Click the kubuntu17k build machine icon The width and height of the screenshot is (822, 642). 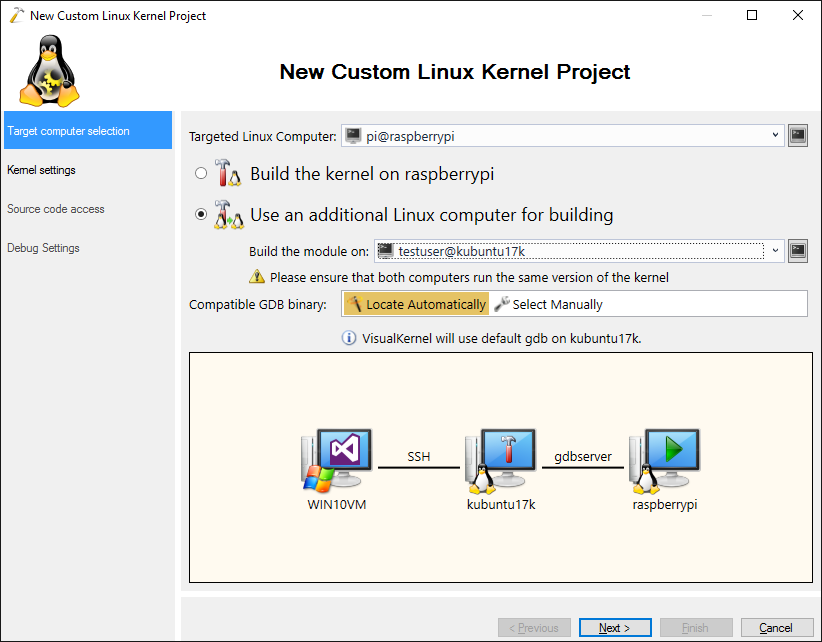501,461
